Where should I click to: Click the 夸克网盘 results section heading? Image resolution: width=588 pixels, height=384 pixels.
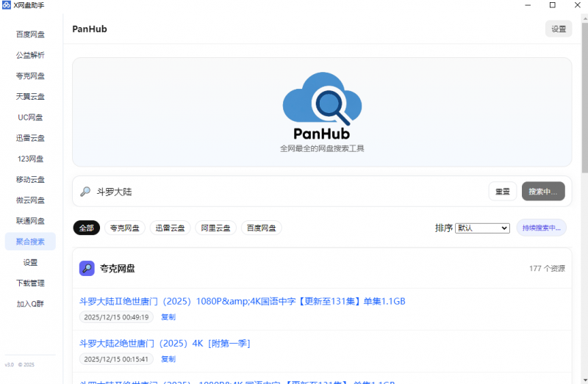coord(118,268)
